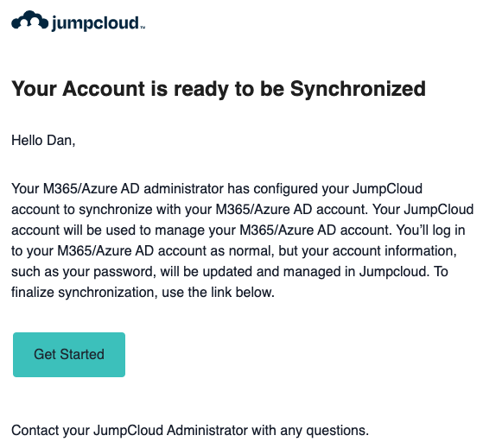This screenshot has width=483, height=448.
Task: Click the word 'password' in the paragraph
Action: [124, 272]
